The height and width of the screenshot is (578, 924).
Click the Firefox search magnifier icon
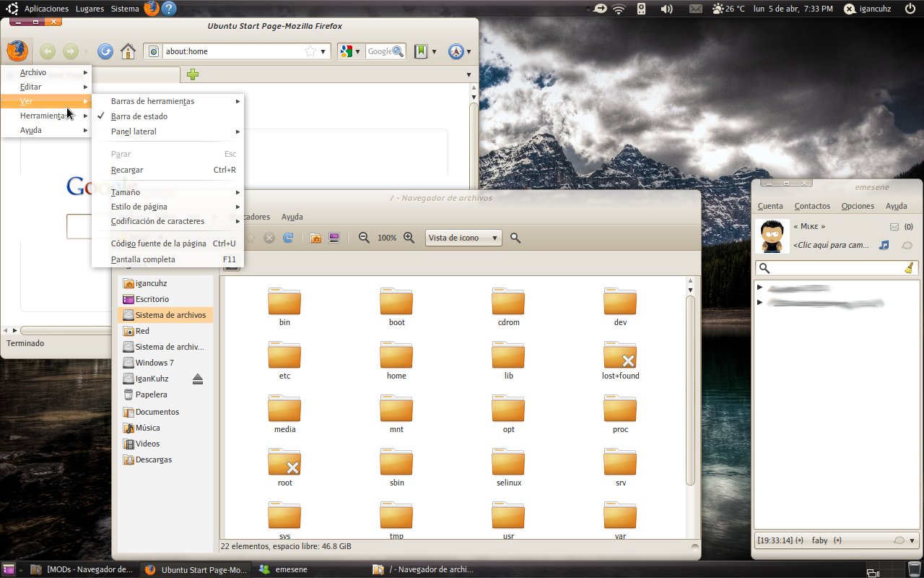coord(398,51)
